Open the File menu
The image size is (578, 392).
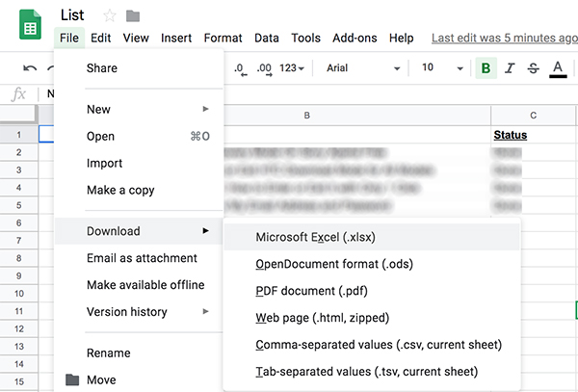69,38
